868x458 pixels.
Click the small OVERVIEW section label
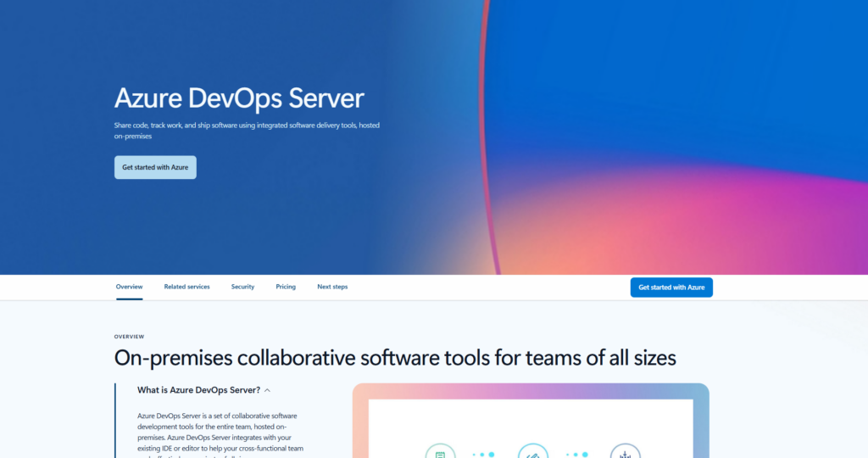(x=129, y=337)
